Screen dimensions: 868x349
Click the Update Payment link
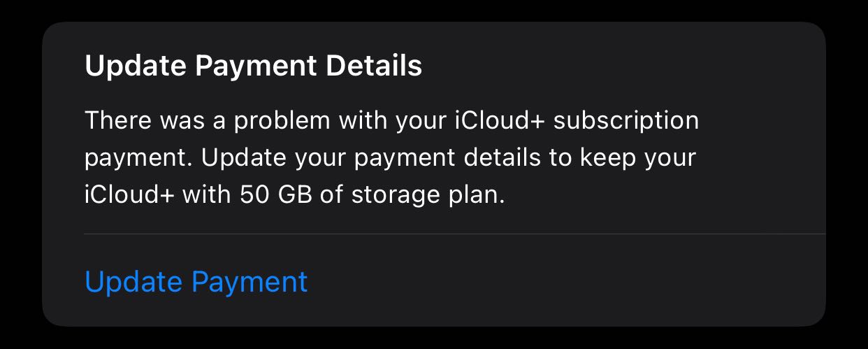196,282
